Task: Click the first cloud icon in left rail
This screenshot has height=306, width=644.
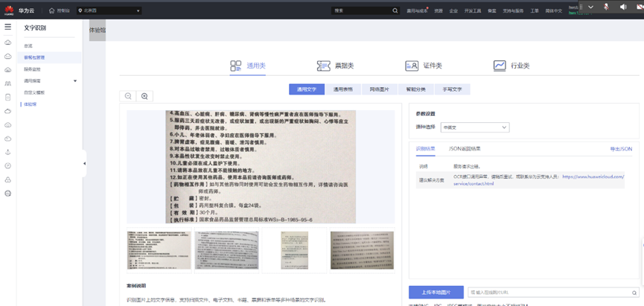Action: tap(7, 42)
